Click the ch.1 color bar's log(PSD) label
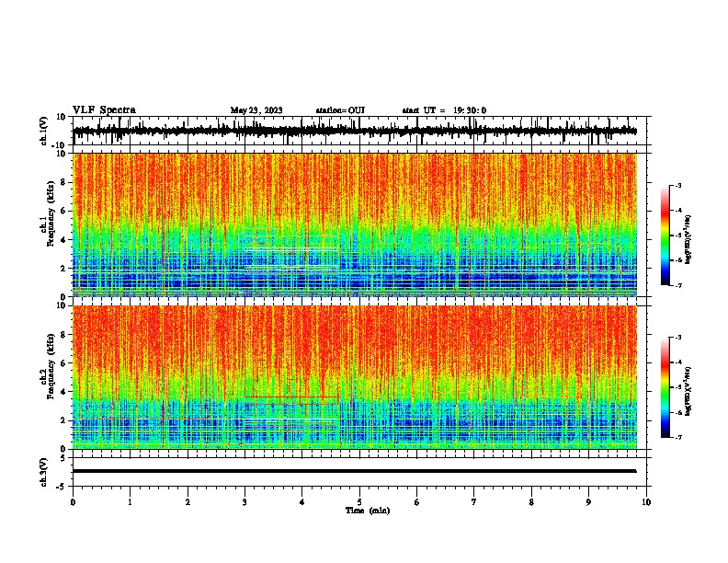This screenshot has width=728, height=563. [x=688, y=239]
